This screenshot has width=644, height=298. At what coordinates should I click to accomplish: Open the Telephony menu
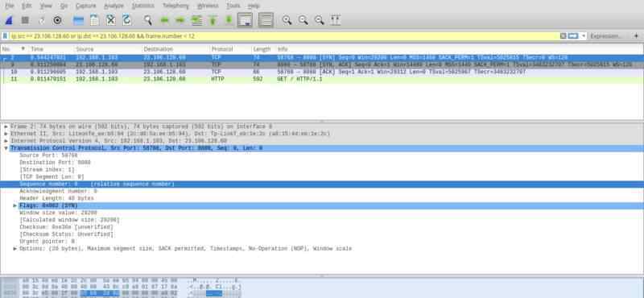pos(175,6)
